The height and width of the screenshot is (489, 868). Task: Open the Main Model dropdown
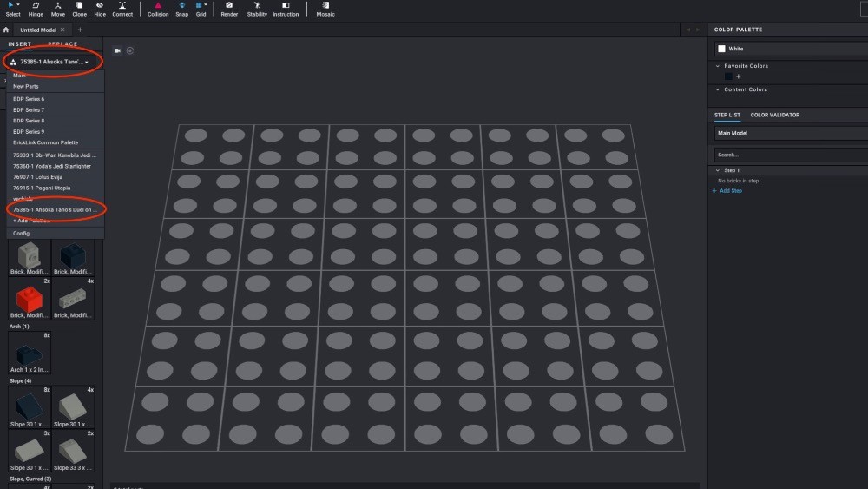point(788,133)
